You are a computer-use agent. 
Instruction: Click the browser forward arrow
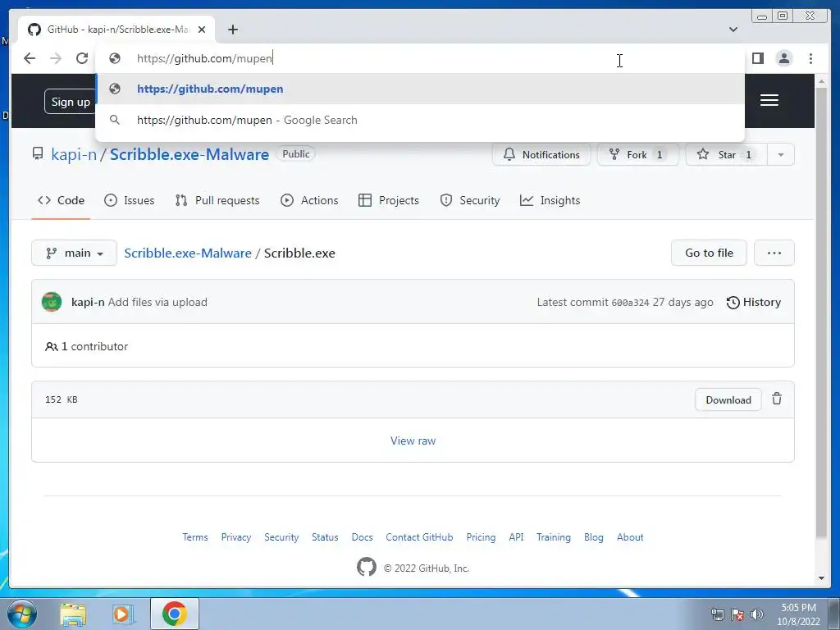click(56, 58)
